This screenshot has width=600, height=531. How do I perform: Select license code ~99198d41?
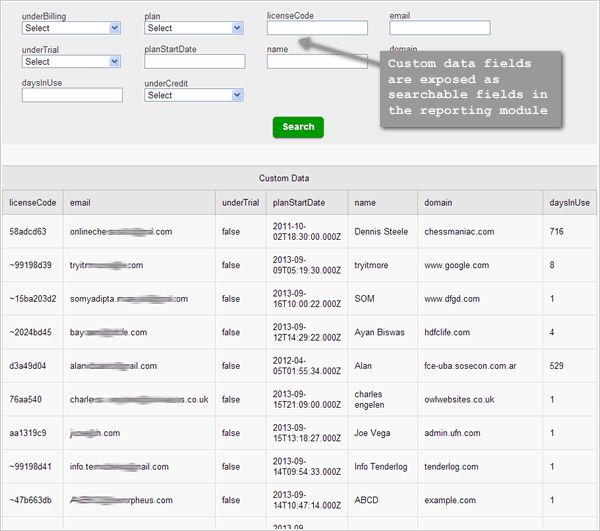click(x=30, y=467)
